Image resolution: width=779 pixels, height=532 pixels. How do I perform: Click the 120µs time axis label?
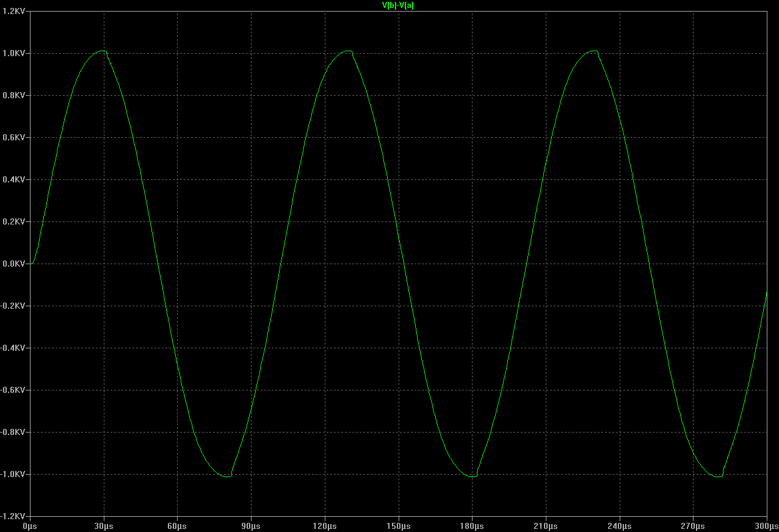[325, 525]
